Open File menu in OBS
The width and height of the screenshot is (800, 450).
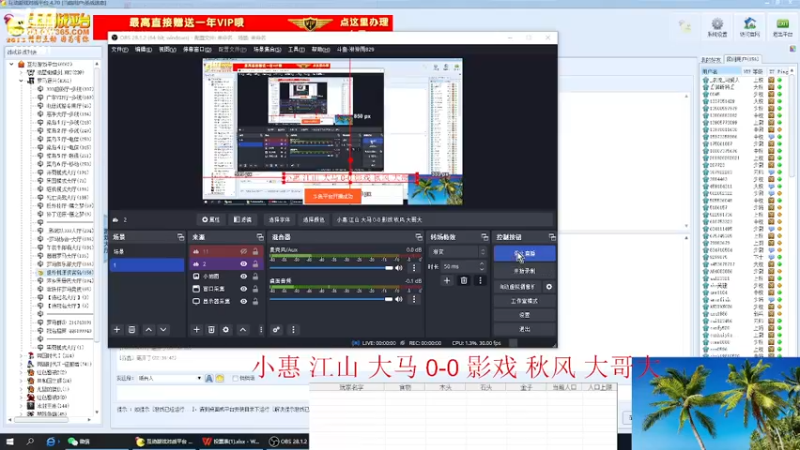point(120,49)
